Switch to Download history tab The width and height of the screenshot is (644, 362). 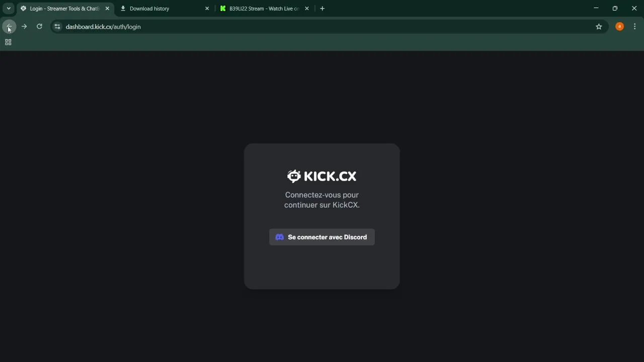click(x=165, y=9)
